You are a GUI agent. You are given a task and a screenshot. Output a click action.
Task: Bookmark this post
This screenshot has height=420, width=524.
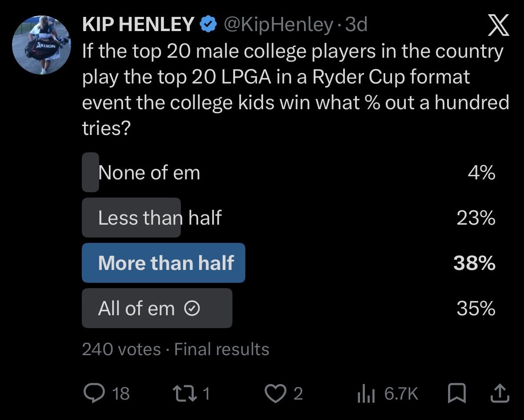point(456,393)
